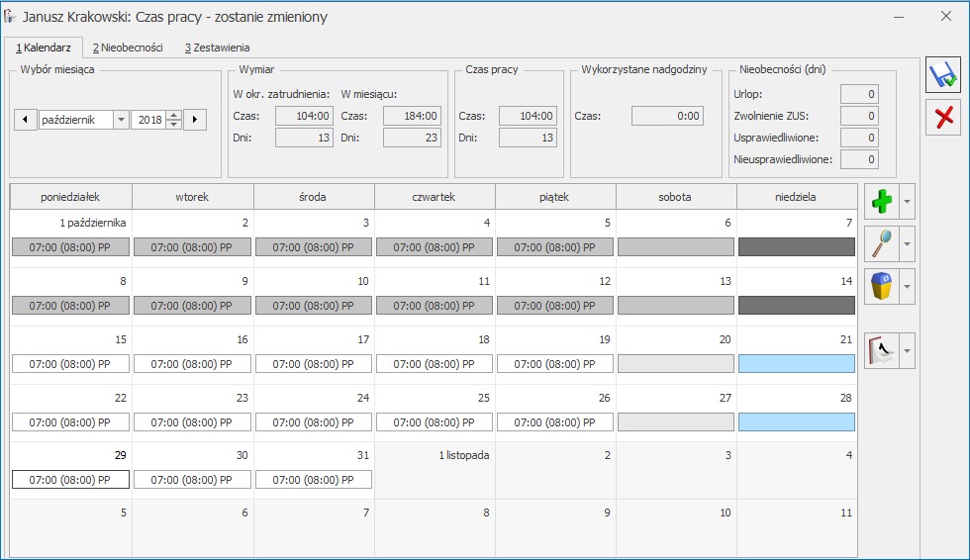Click the calendar page icon
The height and width of the screenshot is (560, 970).
[x=881, y=350]
